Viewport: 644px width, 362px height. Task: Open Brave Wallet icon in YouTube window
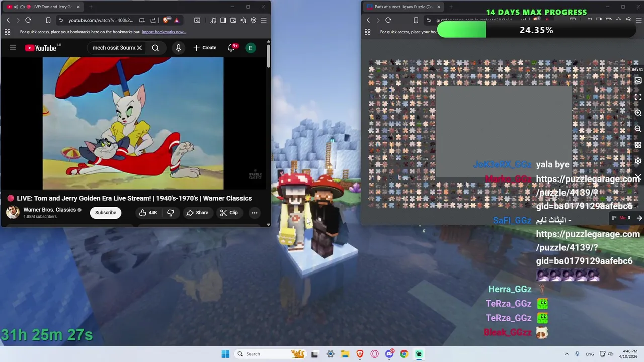click(x=233, y=20)
